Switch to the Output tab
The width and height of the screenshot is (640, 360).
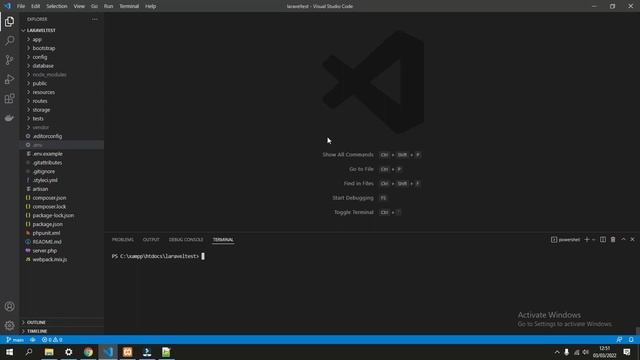click(151, 240)
